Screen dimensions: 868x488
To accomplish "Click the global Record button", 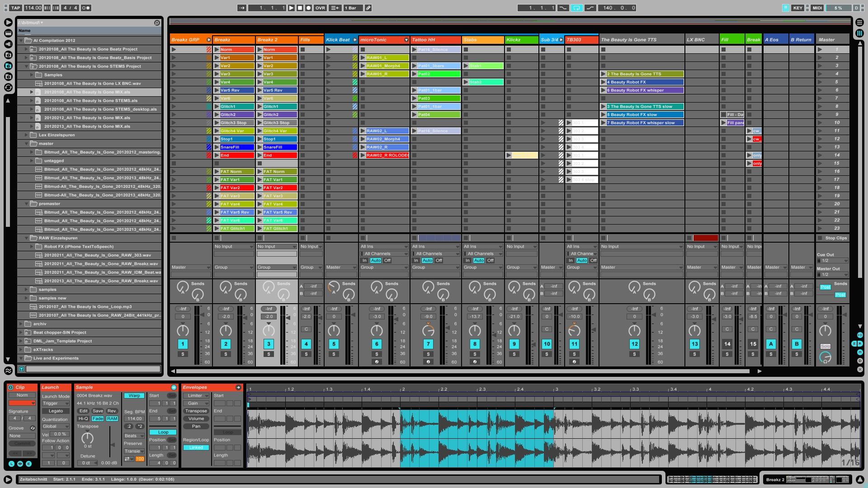I will 308,8.
